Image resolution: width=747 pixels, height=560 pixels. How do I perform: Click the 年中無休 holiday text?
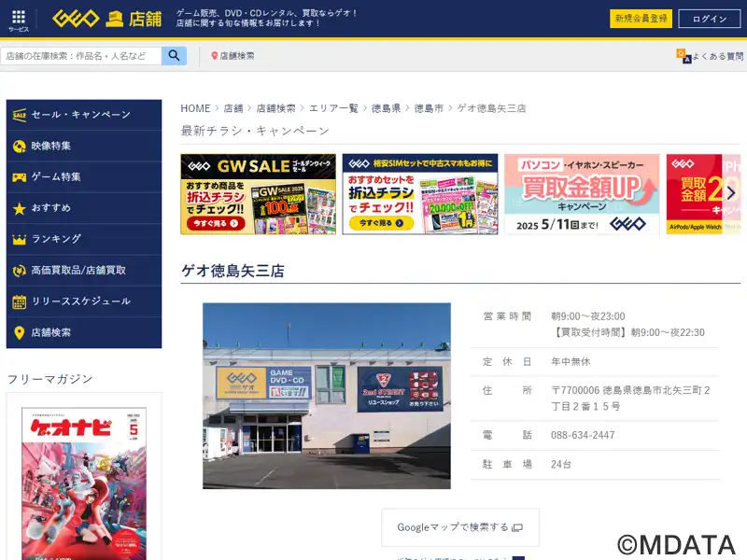point(571,362)
